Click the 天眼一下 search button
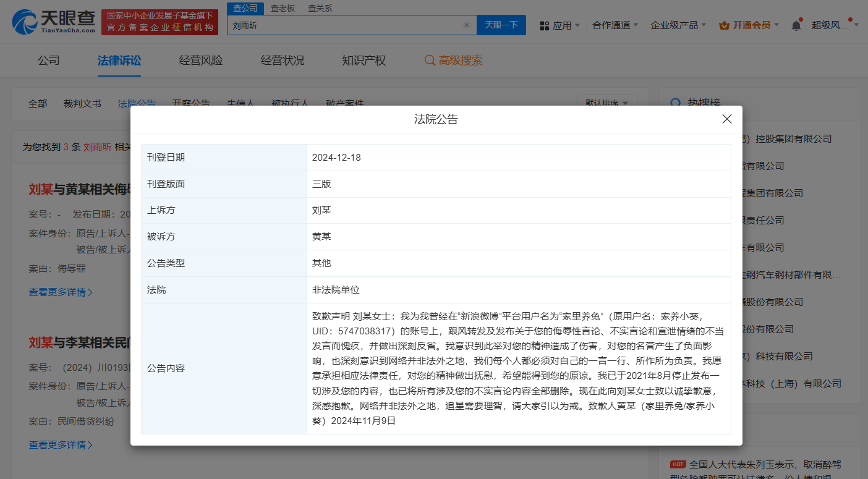Viewport: 868px width, 479px height. tap(501, 25)
